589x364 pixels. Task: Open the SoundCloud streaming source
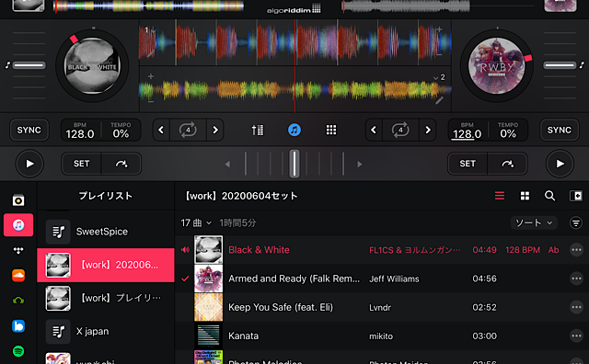coord(18,276)
